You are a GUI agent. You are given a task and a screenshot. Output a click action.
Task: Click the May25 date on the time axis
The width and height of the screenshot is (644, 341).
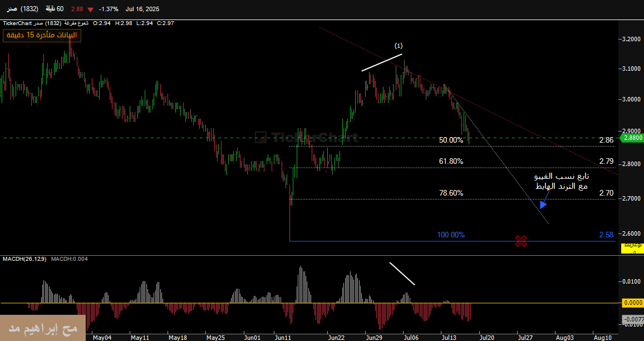[215, 337]
